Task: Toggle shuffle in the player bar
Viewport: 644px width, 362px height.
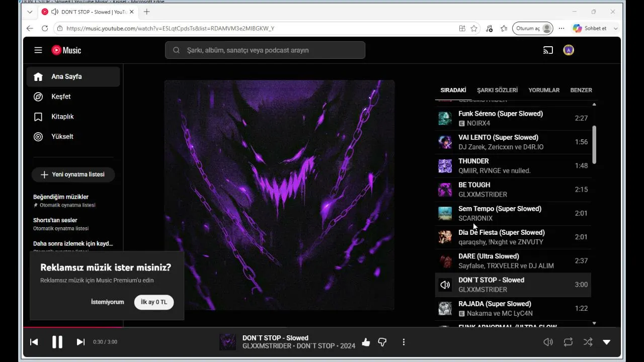Action: tap(588, 342)
